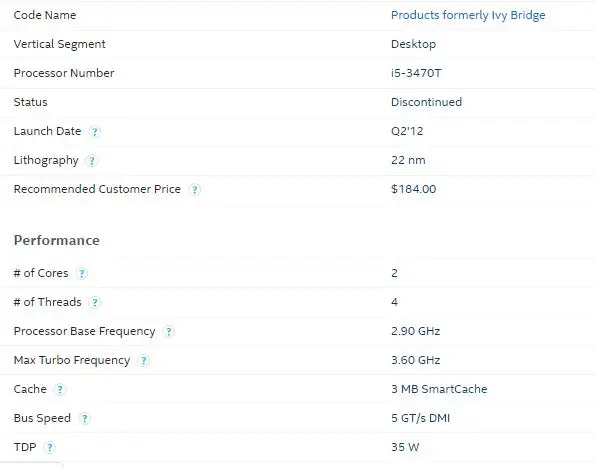Click the Lithography help icon
The height and width of the screenshot is (468, 595).
click(91, 161)
